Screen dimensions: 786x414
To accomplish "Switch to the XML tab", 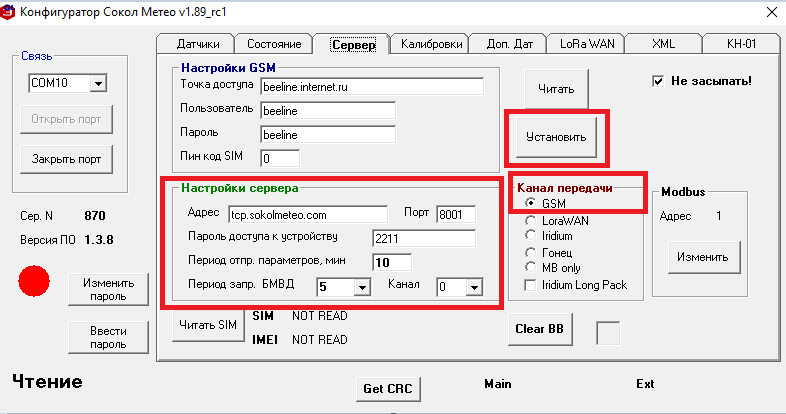I will 663,44.
